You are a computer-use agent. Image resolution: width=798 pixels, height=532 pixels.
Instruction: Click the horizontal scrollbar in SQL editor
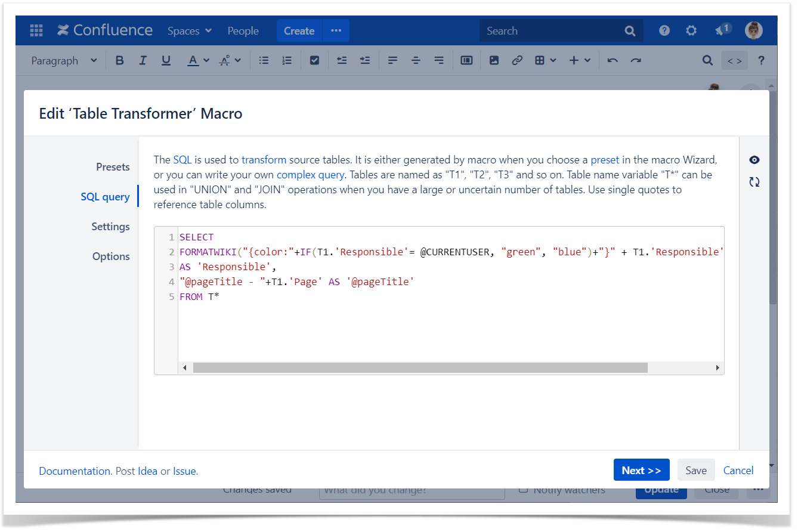click(x=420, y=368)
